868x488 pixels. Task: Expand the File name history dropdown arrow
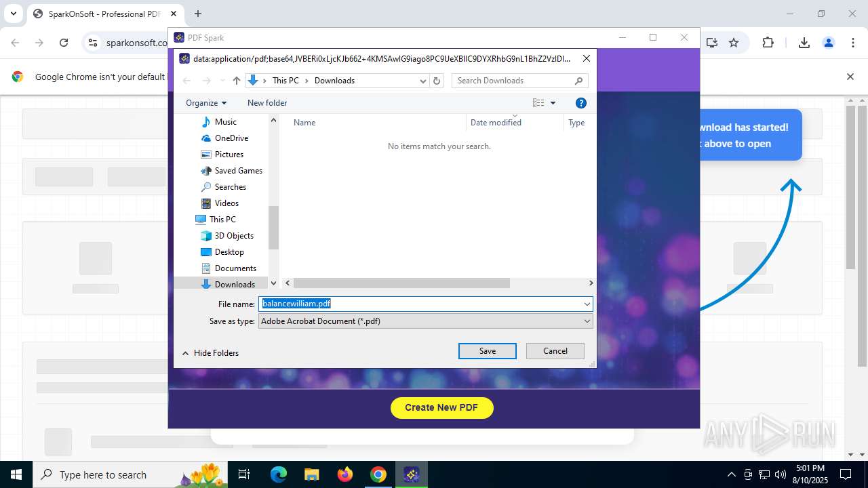coord(587,304)
